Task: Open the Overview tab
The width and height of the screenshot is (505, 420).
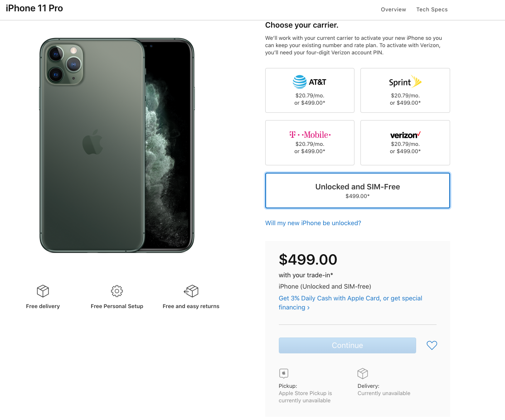Action: (x=393, y=10)
